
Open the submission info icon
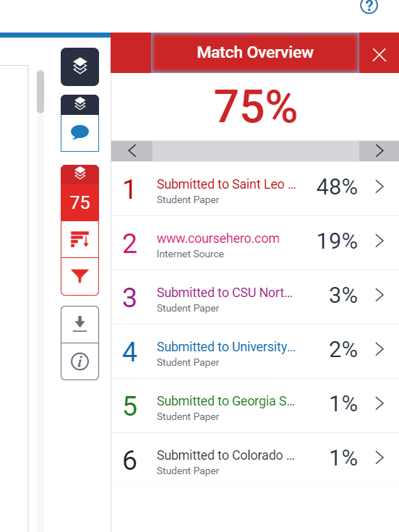point(80,361)
